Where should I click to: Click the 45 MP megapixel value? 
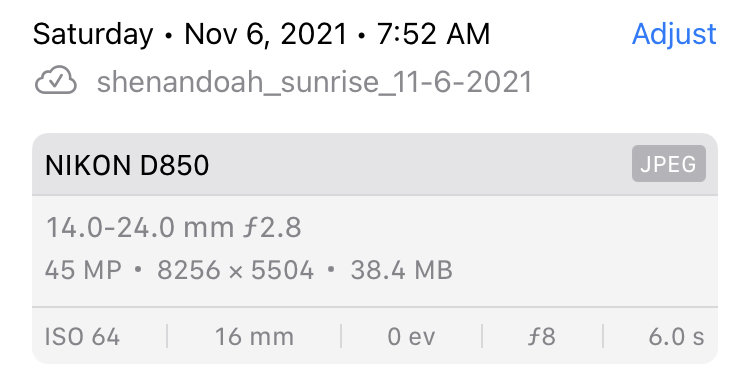[x=83, y=270]
